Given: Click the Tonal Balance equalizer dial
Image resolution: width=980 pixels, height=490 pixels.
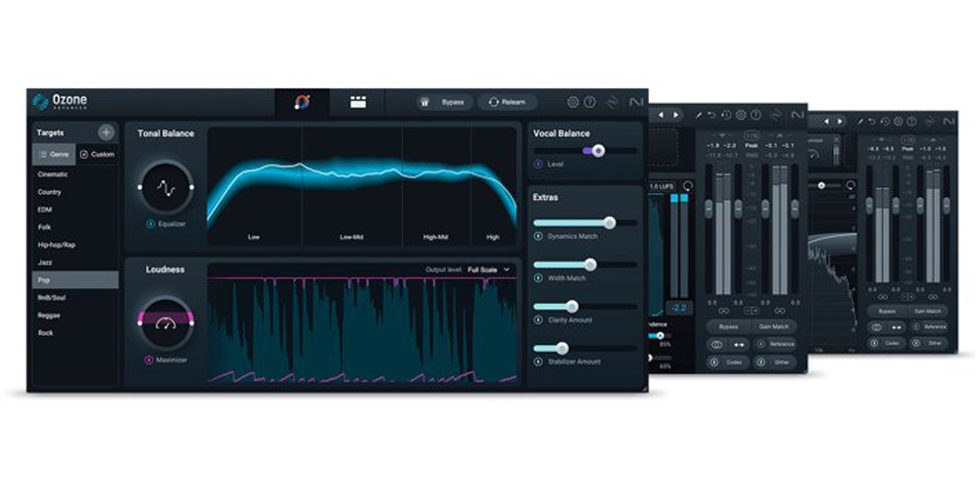Looking at the screenshot, I should [x=165, y=186].
